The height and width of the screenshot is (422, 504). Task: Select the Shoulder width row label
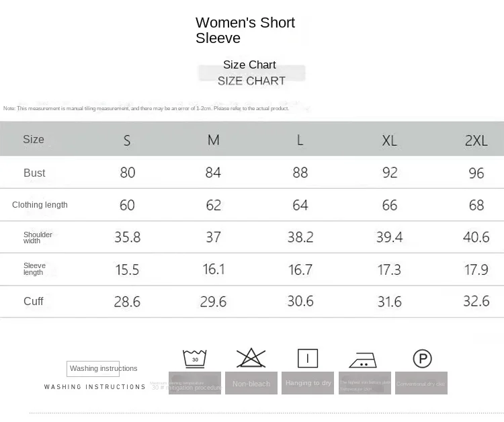click(38, 237)
